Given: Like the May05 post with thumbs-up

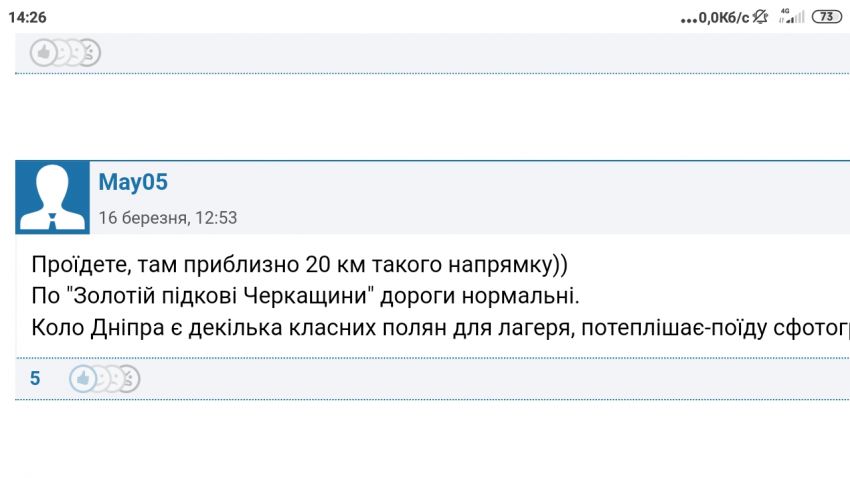Looking at the screenshot, I should (x=82, y=378).
